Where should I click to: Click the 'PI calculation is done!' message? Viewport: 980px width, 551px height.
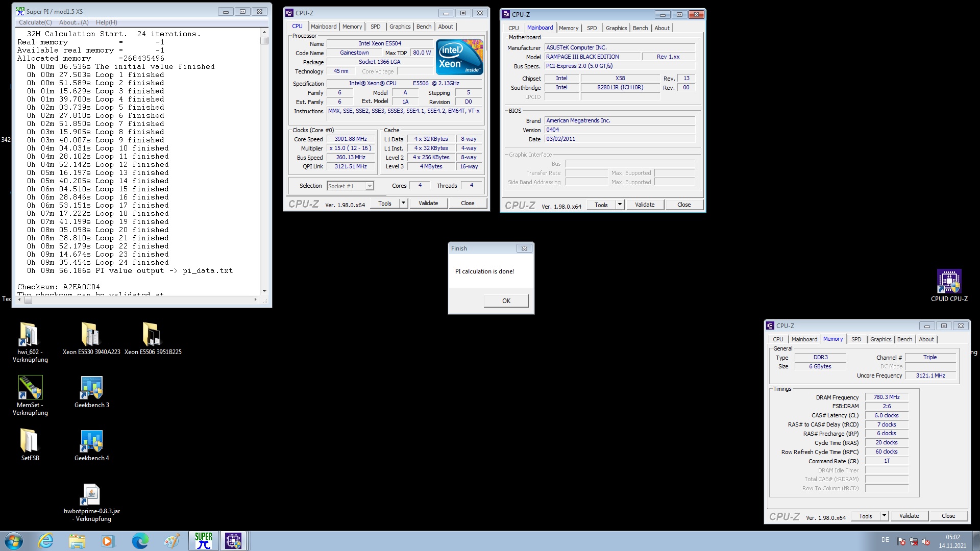click(484, 271)
